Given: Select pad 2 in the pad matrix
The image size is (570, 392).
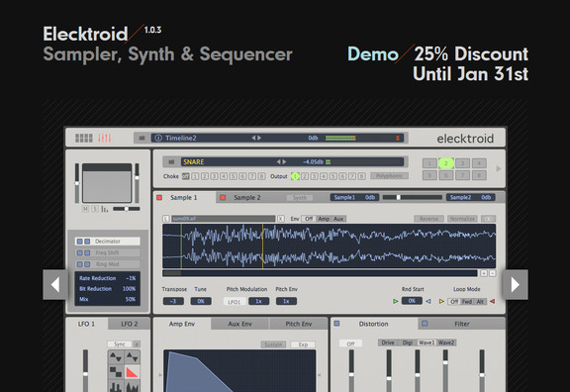Looking at the screenshot, I should pos(445,163).
